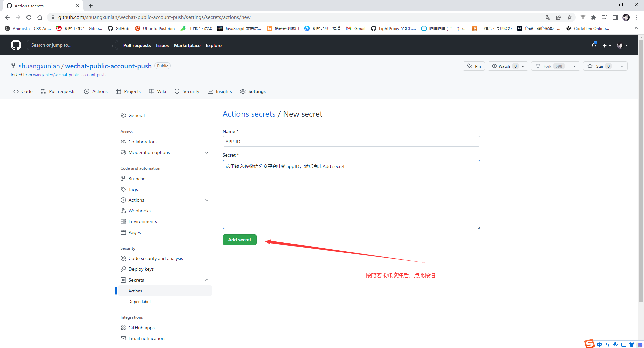Open a new browser tab
Image resolution: width=644 pixels, height=348 pixels.
coord(91,6)
